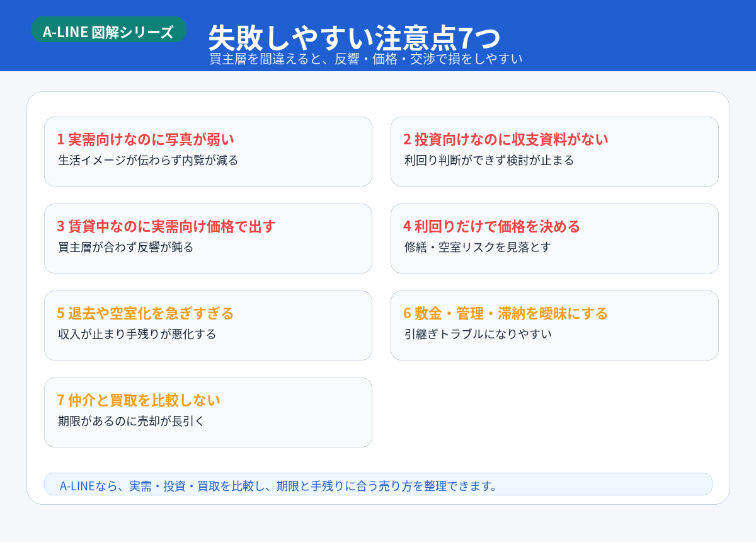Select heading 7 仲介と買取を比較しない
756x542 pixels.
pos(139,400)
